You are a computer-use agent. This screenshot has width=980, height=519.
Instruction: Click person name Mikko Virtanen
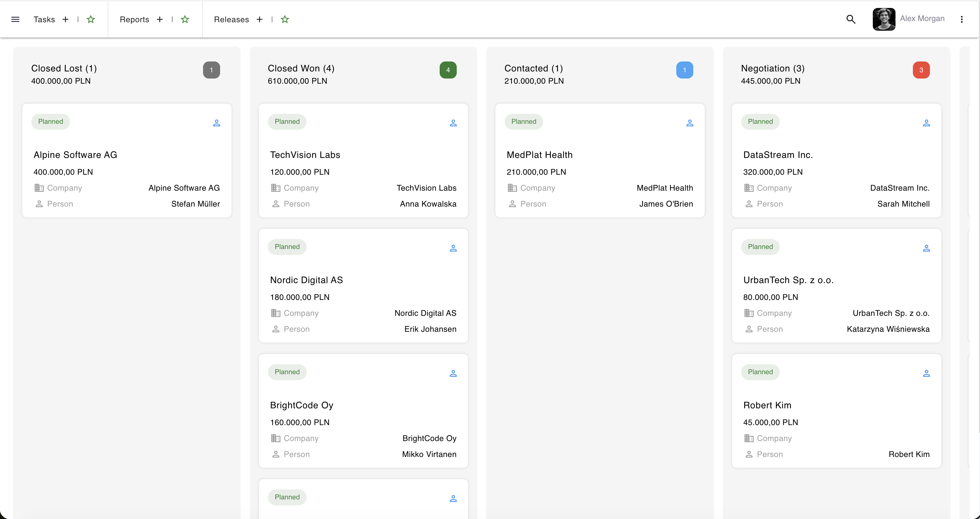click(429, 454)
